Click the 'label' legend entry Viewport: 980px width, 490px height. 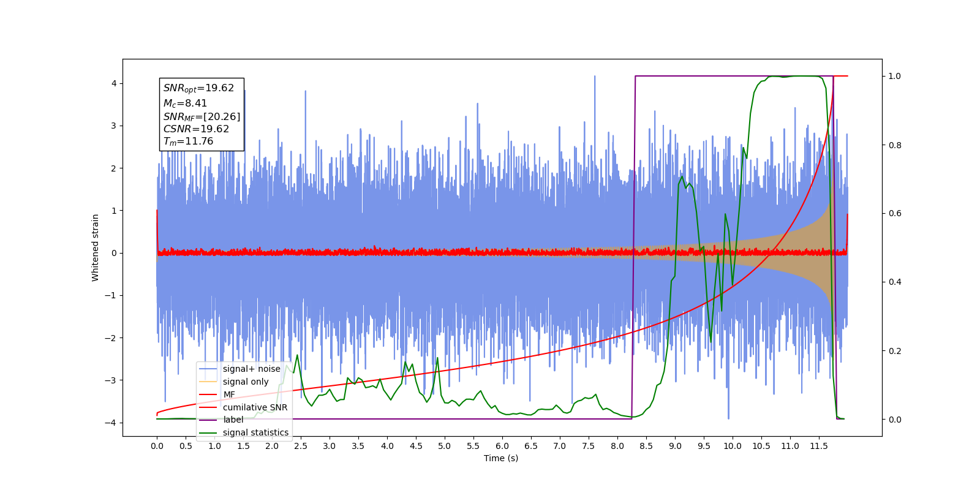pos(221,420)
